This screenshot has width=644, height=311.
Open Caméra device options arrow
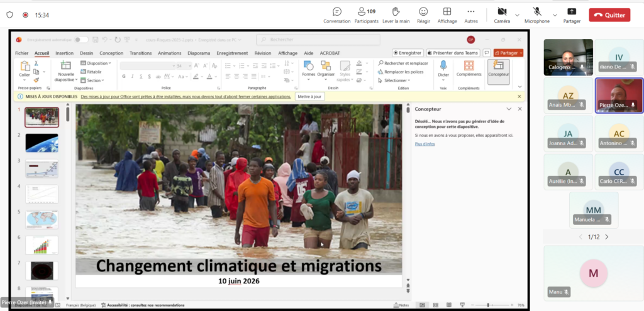click(x=517, y=15)
